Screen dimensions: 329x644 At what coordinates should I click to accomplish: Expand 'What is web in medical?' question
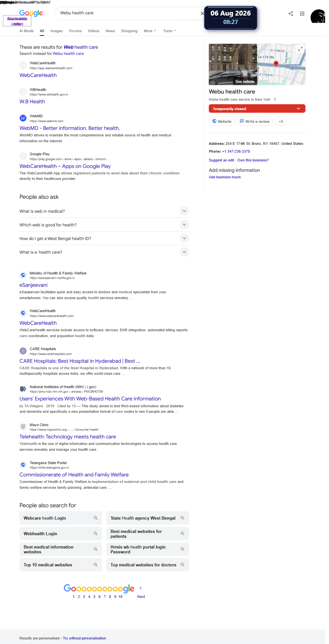[184, 211]
